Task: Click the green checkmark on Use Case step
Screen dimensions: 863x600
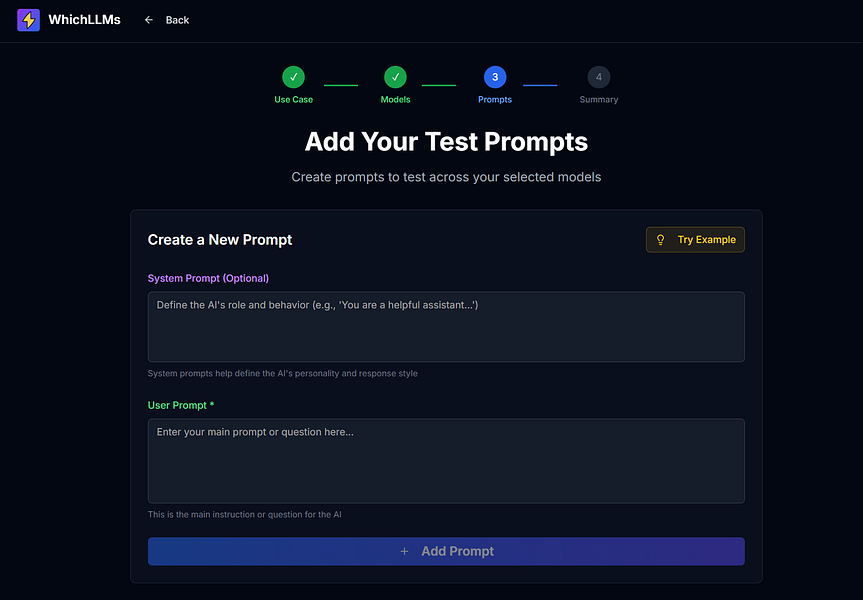Action: point(293,76)
